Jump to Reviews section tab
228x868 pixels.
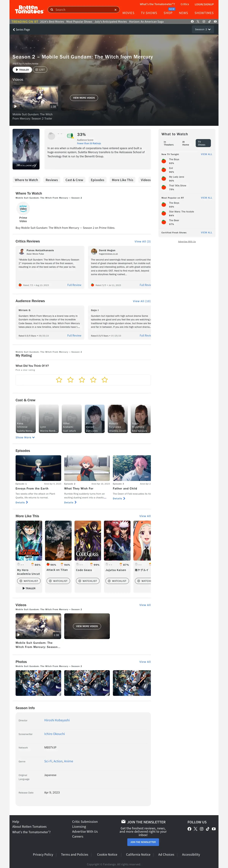(51, 180)
